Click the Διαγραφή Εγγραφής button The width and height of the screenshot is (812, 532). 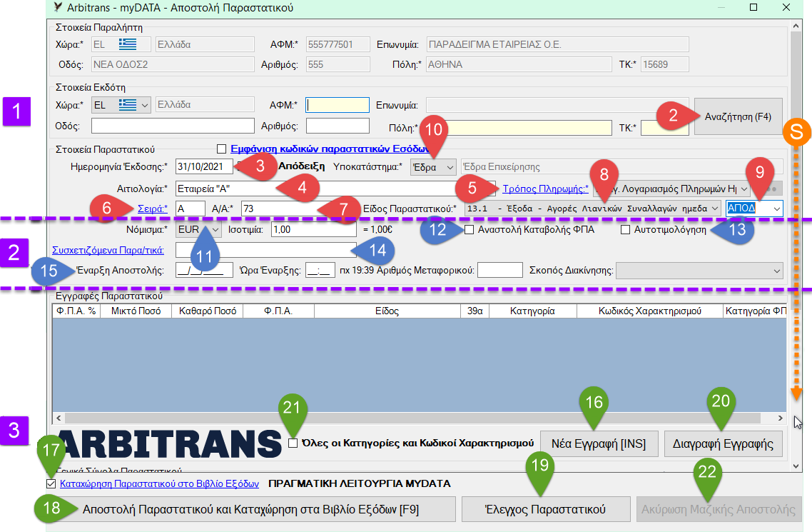723,444
